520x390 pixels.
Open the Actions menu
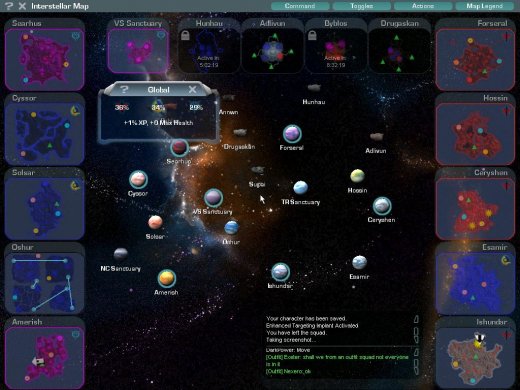point(423,6)
